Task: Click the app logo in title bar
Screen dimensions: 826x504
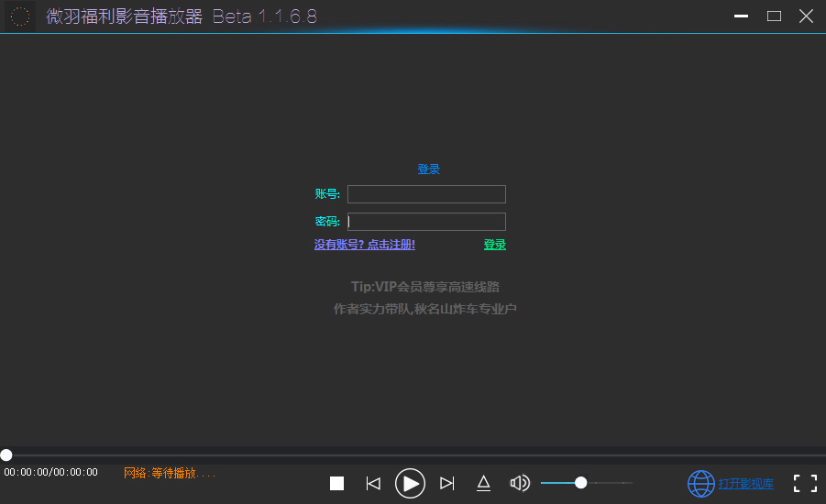Action: [x=20, y=16]
